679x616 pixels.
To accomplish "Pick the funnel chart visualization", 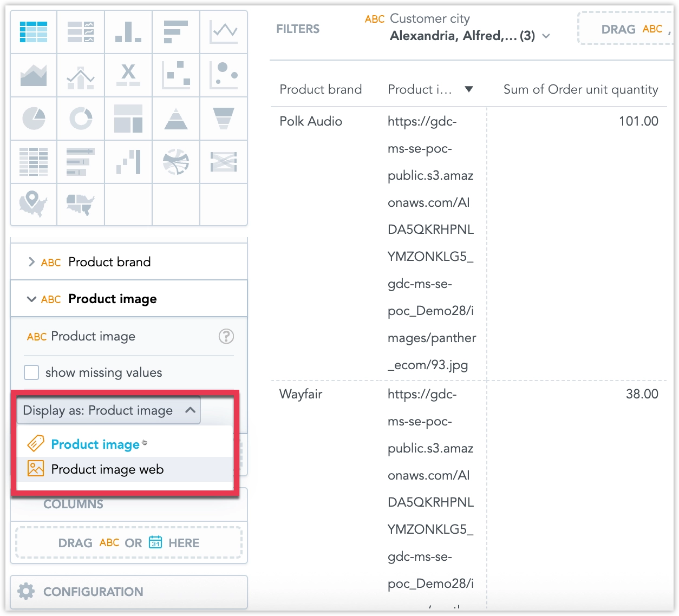I will (x=224, y=119).
